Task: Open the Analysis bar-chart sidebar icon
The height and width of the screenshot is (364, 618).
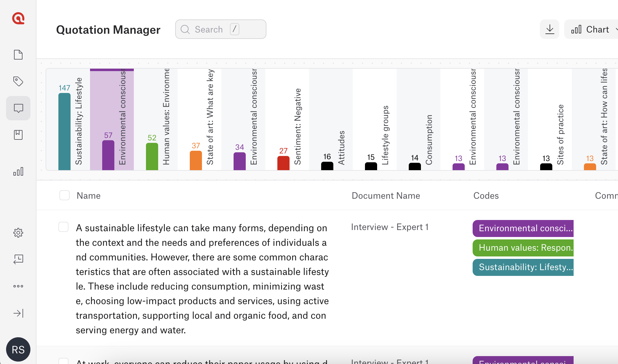Action: pos(18,172)
